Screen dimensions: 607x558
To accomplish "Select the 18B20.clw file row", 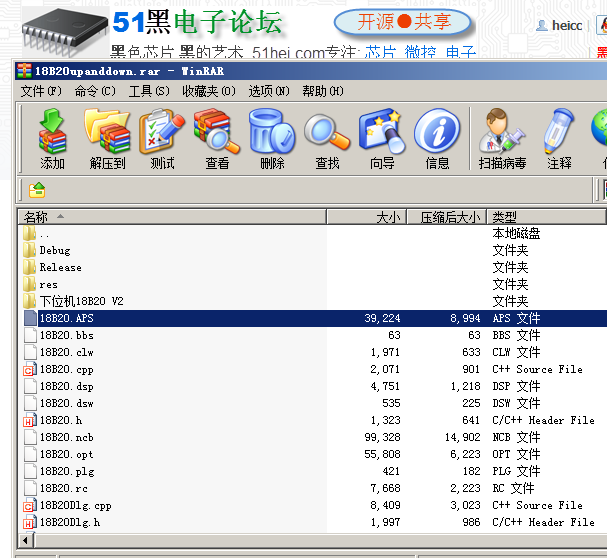I will (x=312, y=352).
